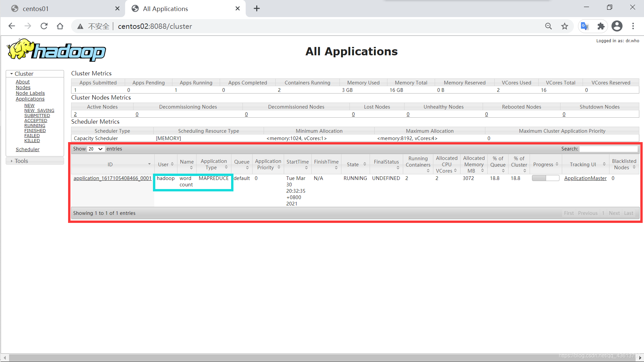Click the NEW applications filter
The width and height of the screenshot is (644, 362).
(29, 105)
